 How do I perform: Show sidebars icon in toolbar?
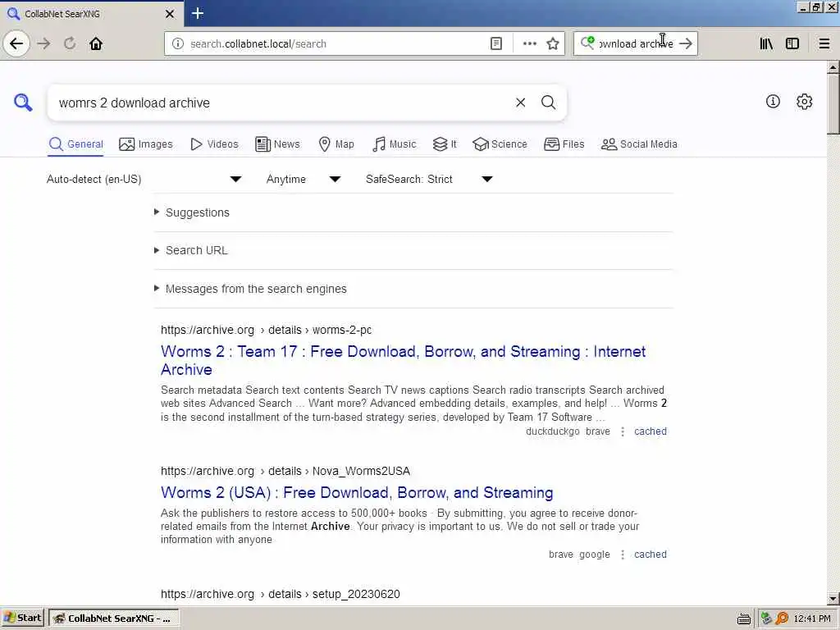pyautogui.click(x=792, y=44)
